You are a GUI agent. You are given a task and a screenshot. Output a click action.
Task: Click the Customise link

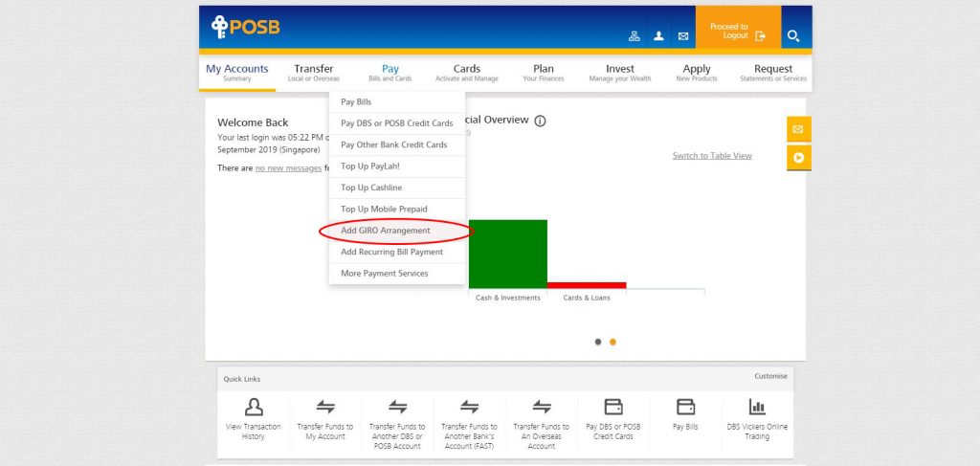click(770, 376)
